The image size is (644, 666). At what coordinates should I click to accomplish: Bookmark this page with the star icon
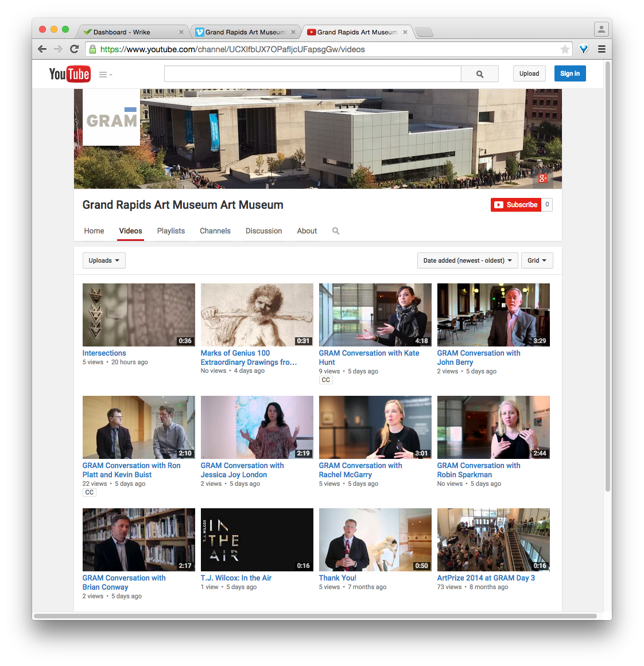click(565, 49)
